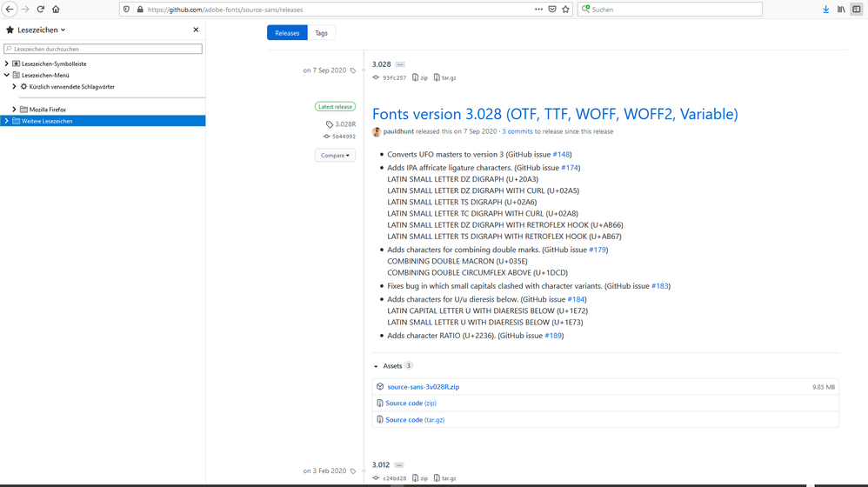Expand the Mozilla Firefox bookmark folder
Viewport: 868px width, 487px height.
click(15, 110)
